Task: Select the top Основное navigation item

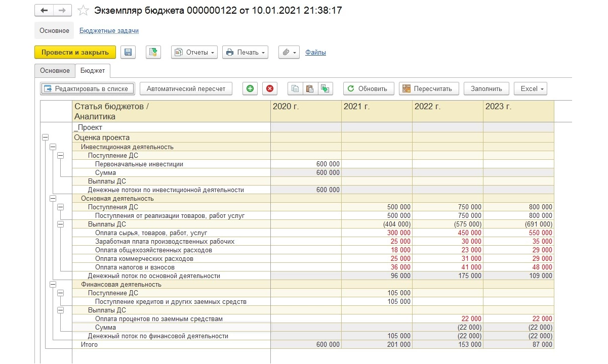Action: pyautogui.click(x=54, y=30)
